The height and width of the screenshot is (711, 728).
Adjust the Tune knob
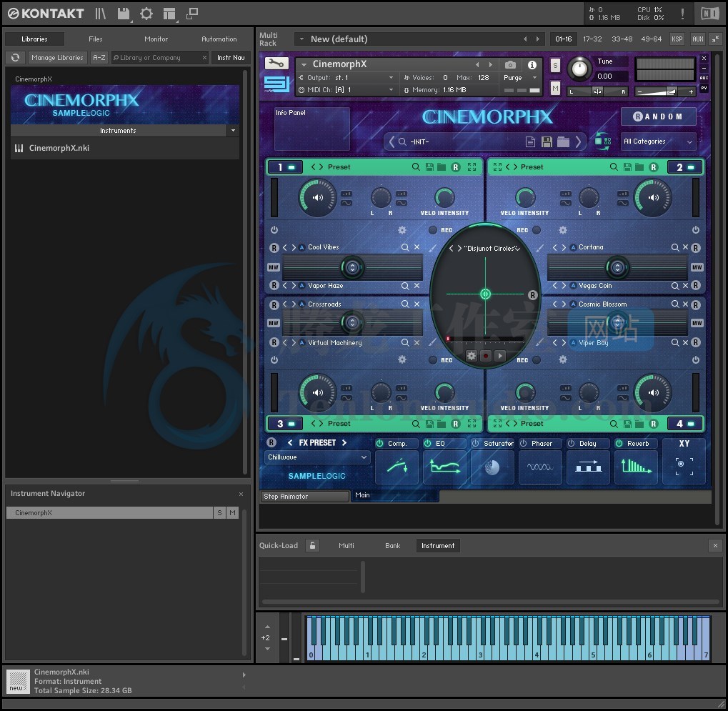579,69
